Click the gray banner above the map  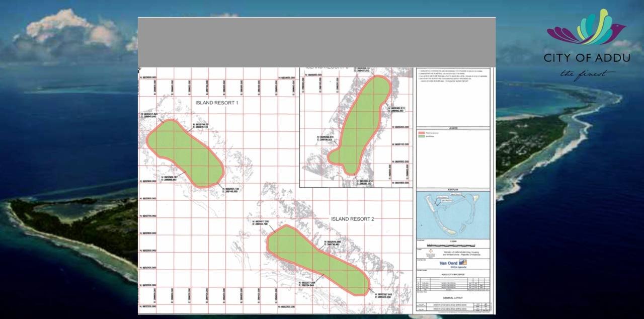(x=316, y=43)
